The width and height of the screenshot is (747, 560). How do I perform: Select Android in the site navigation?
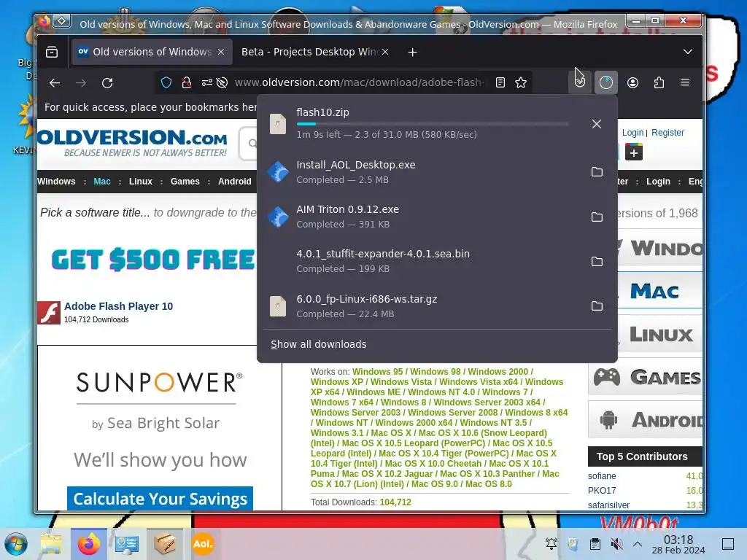click(234, 182)
